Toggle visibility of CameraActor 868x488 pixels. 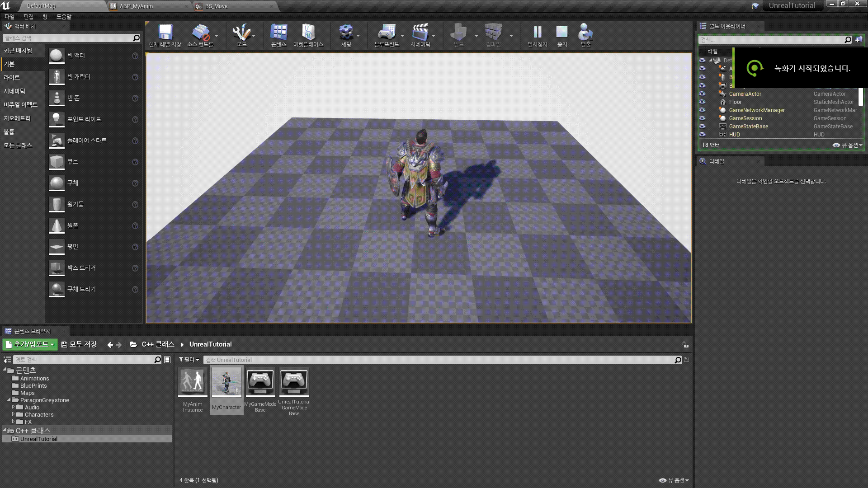[x=702, y=94]
